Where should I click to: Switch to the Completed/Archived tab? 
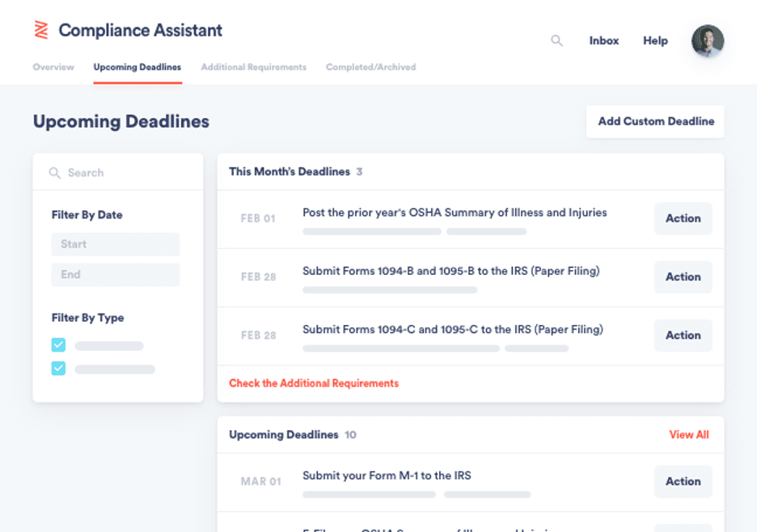pos(370,67)
